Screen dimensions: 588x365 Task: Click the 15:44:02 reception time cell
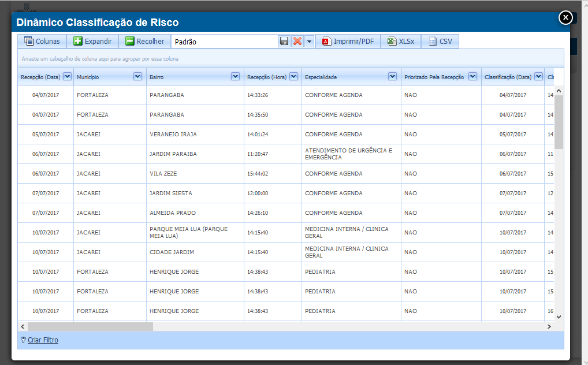pyautogui.click(x=273, y=173)
